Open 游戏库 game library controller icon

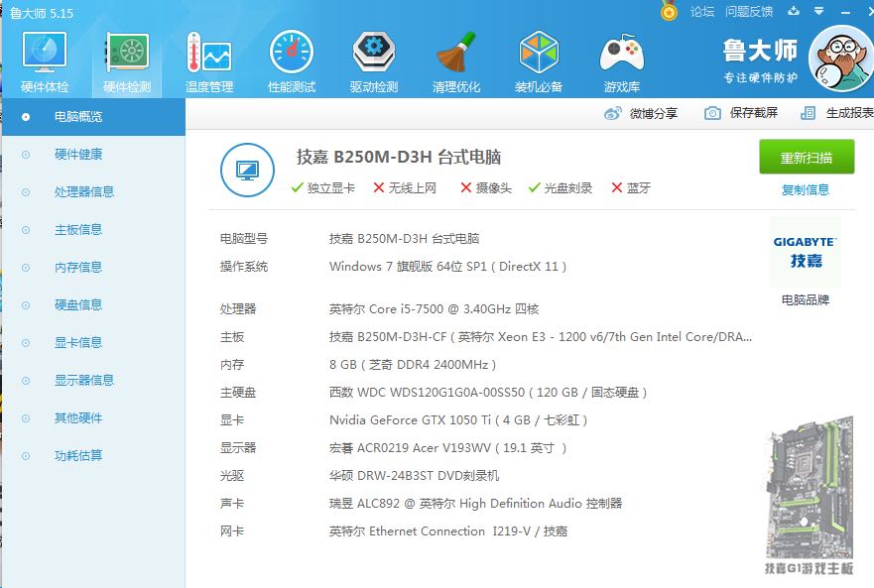[621, 61]
